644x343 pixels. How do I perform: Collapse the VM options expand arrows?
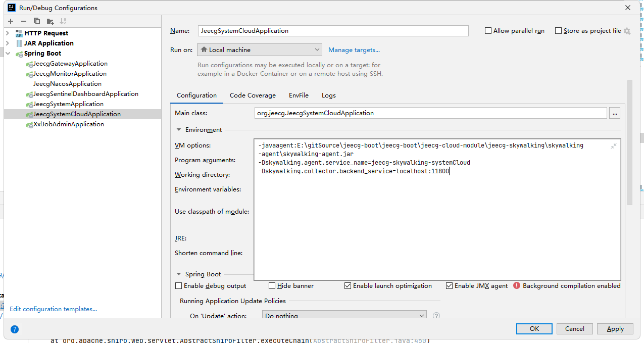(613, 146)
